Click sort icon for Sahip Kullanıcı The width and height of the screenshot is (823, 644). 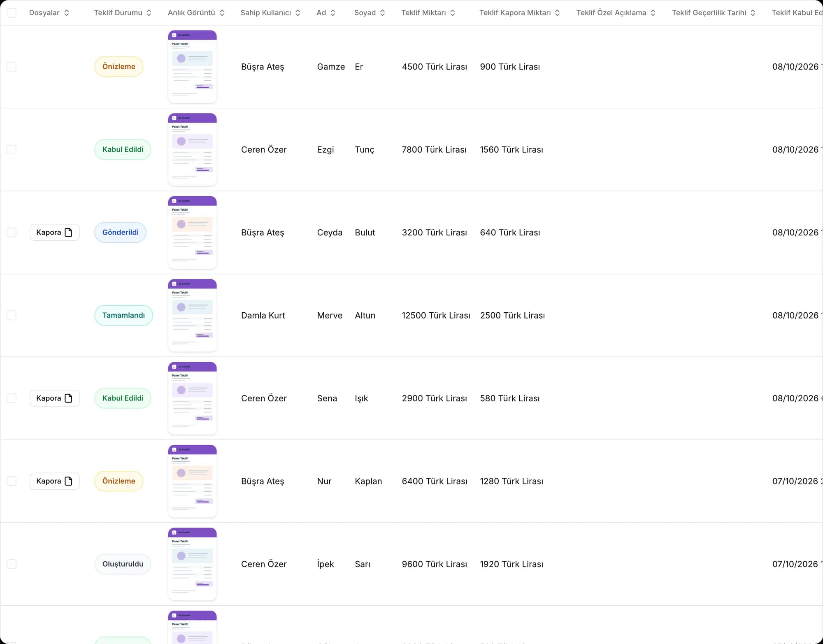pos(298,13)
